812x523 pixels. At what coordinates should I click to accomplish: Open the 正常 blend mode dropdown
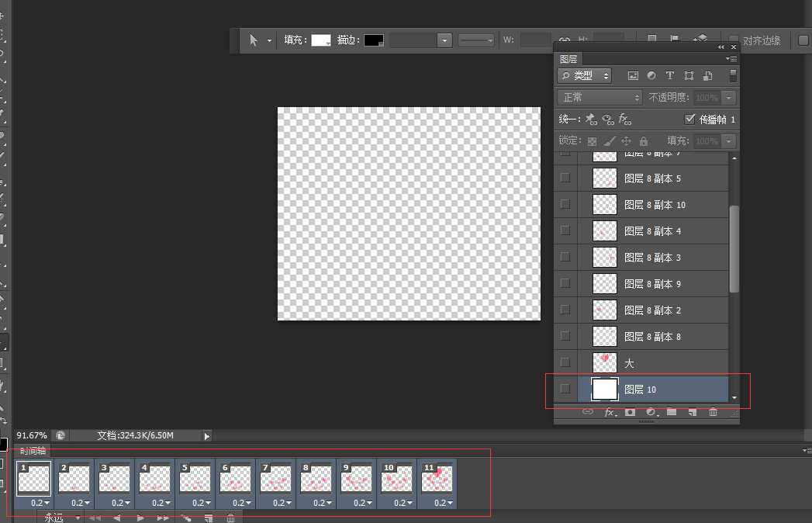pyautogui.click(x=601, y=98)
